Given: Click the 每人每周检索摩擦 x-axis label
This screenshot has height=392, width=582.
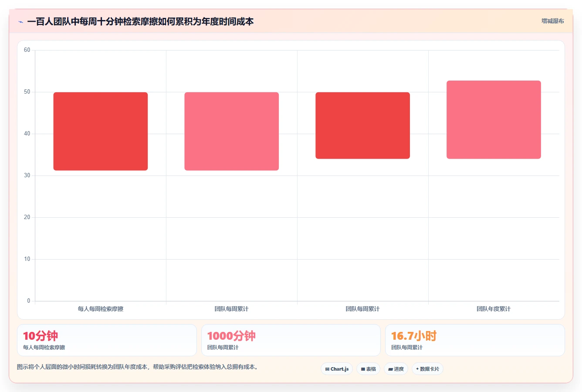Looking at the screenshot, I should (101, 309).
